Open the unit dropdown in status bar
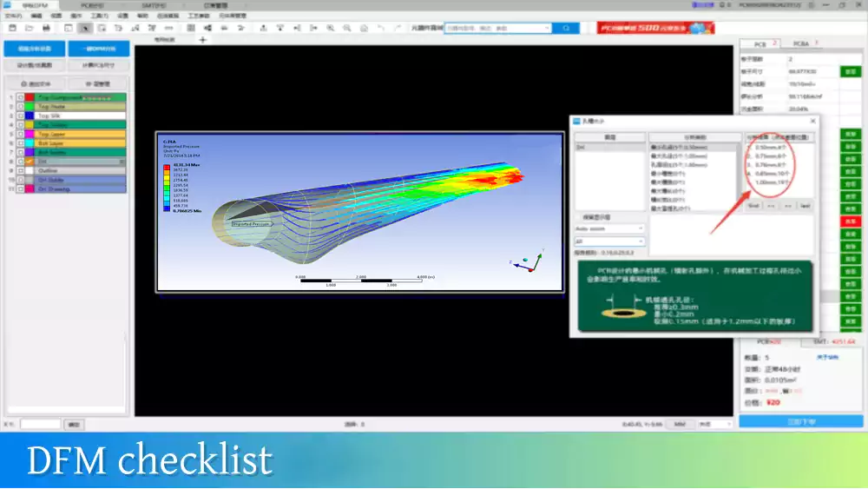The image size is (868, 489). click(714, 424)
